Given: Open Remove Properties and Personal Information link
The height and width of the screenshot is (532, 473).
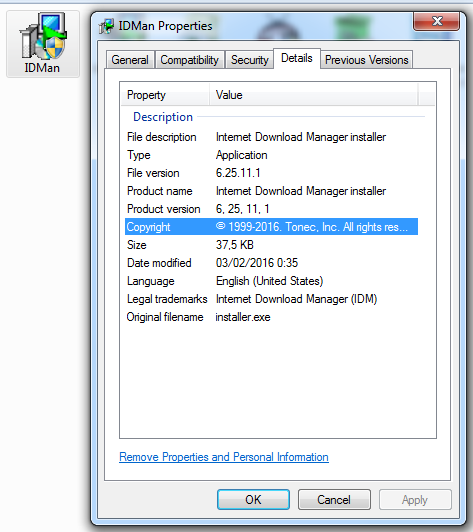Looking at the screenshot, I should (x=224, y=457).
